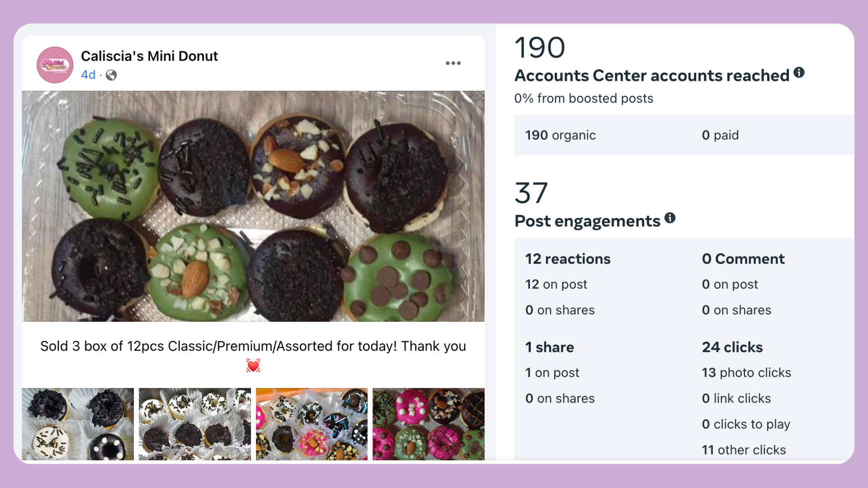
Task: Click the beating heart emoji in caption
Action: pos(253,365)
